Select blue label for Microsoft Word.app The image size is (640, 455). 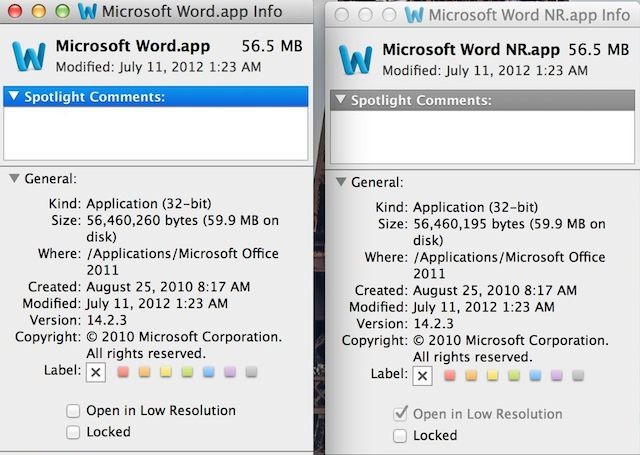209,371
